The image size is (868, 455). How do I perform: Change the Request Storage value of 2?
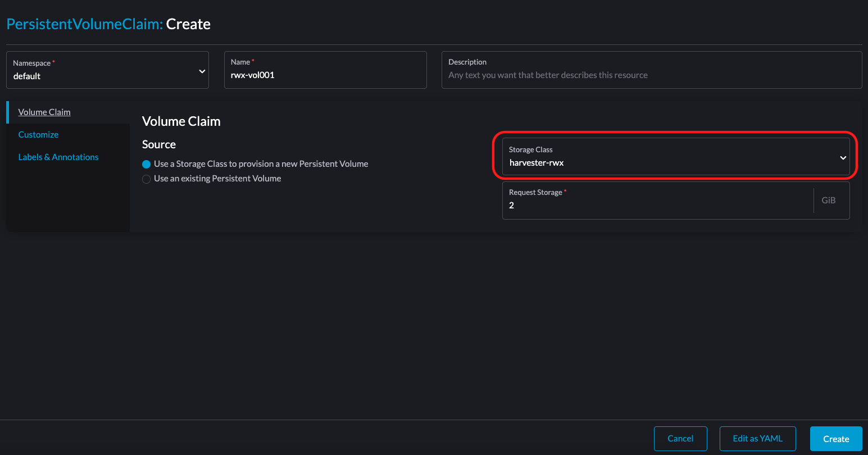click(657, 205)
